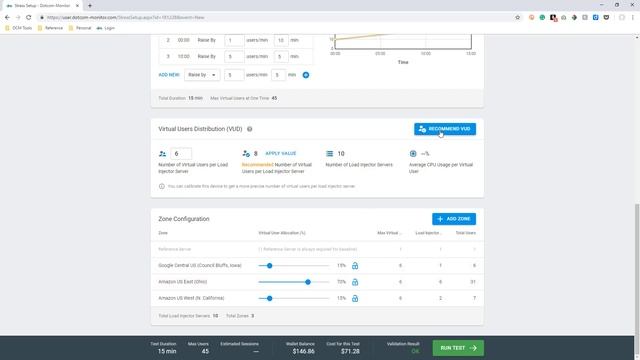Viewport: 640px width, 360px height.
Task: Click the VUD help question mark icon
Action: pyautogui.click(x=249, y=129)
